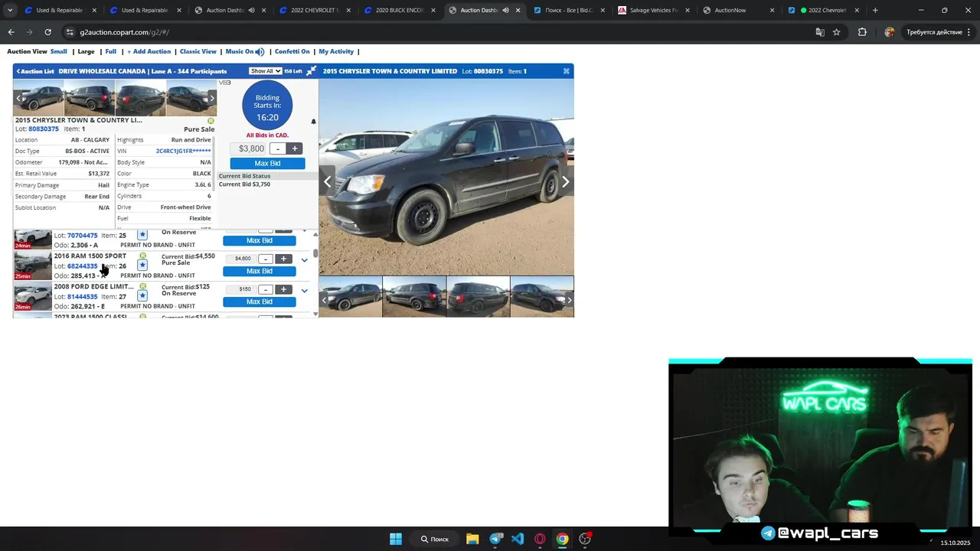Toggle watchlist star for 2016 RAM 1500
Image resolution: width=980 pixels, height=551 pixels.
point(142,265)
